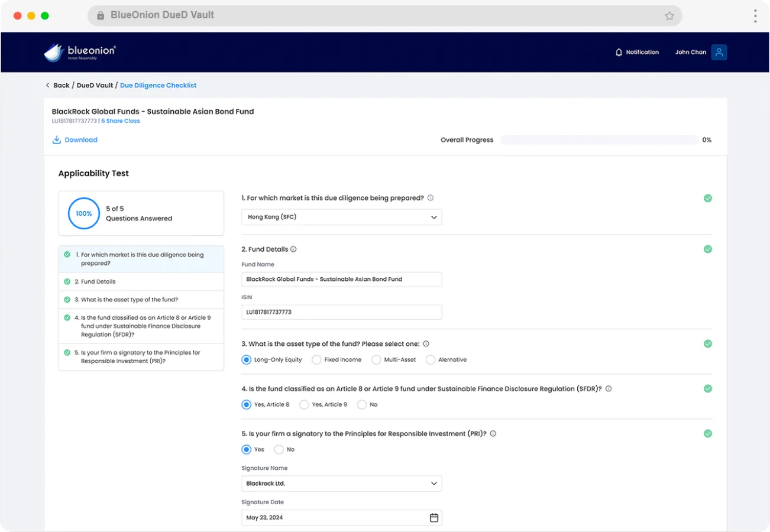Open the Hong Kong (SFC) market dropdown

point(342,217)
